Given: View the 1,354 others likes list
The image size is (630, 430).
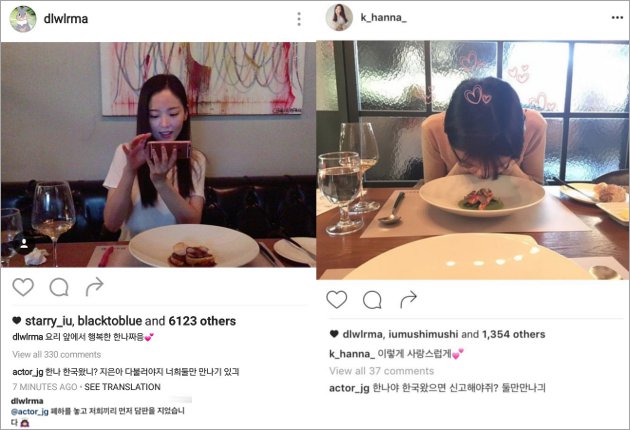Looking at the screenshot, I should pyautogui.click(x=513, y=334).
